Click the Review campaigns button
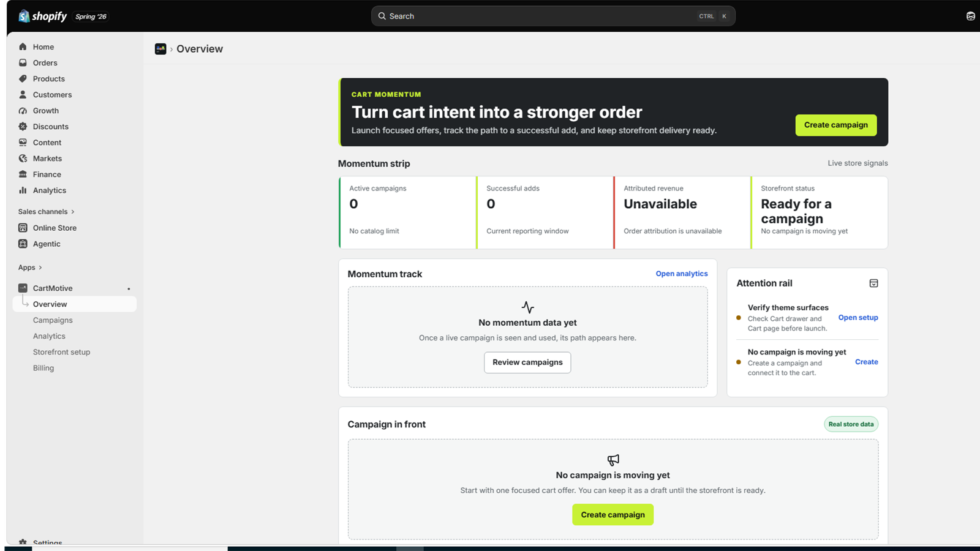The width and height of the screenshot is (980, 551). coord(527,362)
